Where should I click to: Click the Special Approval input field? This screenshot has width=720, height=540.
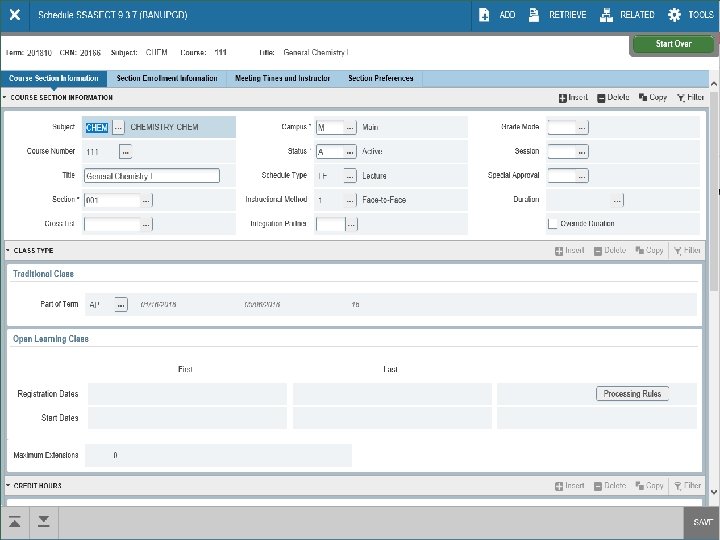point(562,176)
